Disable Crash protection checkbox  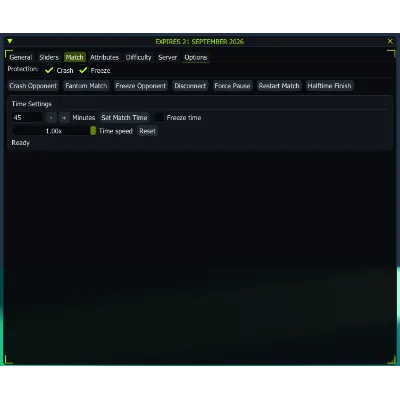(49, 70)
